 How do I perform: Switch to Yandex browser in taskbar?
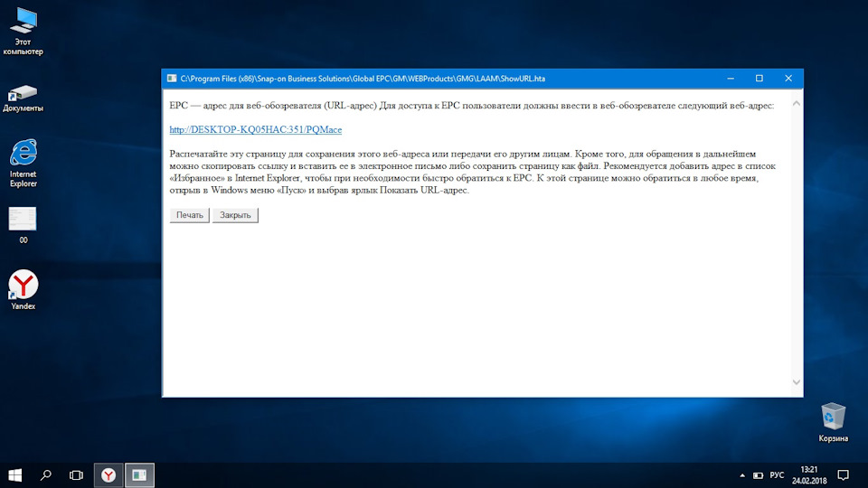(x=108, y=475)
